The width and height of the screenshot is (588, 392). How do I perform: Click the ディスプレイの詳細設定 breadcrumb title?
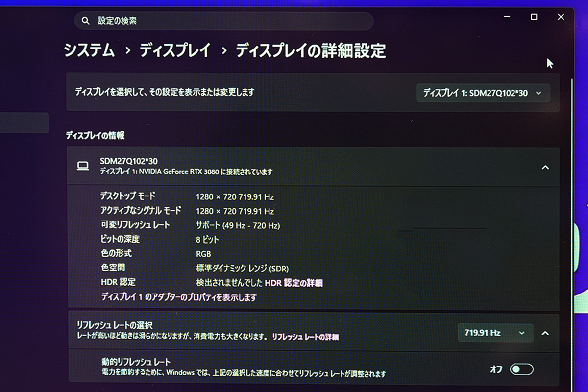click(x=311, y=50)
